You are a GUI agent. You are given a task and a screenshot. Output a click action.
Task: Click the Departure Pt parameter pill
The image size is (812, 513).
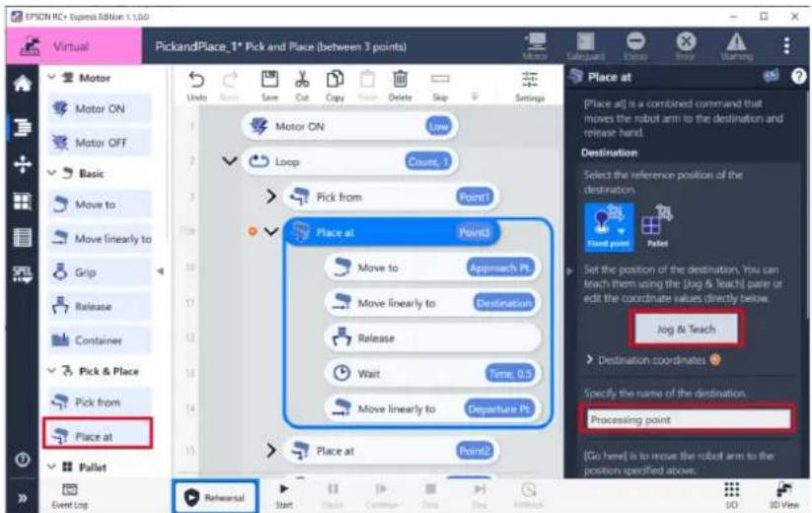[498, 408]
